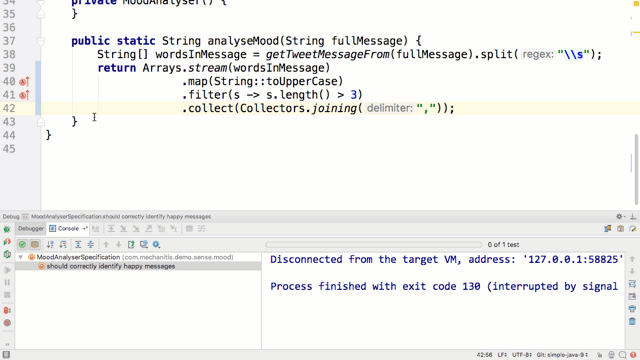Click the Step Over icon
Image resolution: width=640 pixels, height=360 pixels.
point(111,229)
